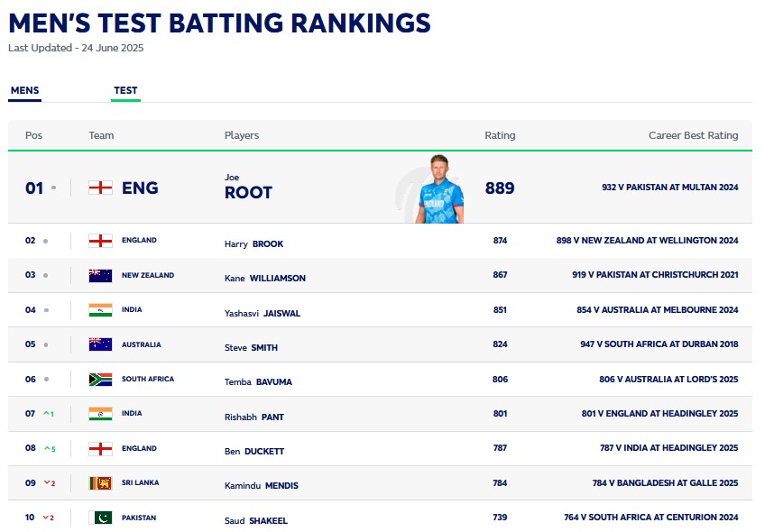This screenshot has height=532, width=783.
Task: Click the Sri Lanka flag icon
Action: point(100,483)
